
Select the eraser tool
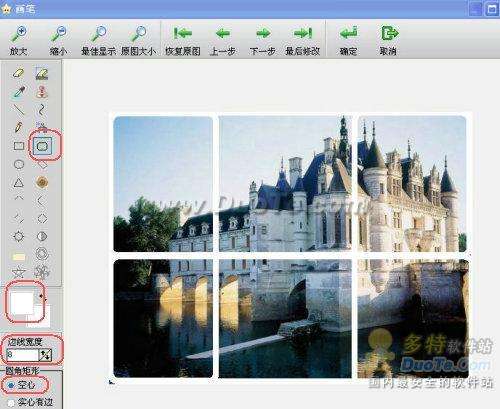[x=18, y=73]
